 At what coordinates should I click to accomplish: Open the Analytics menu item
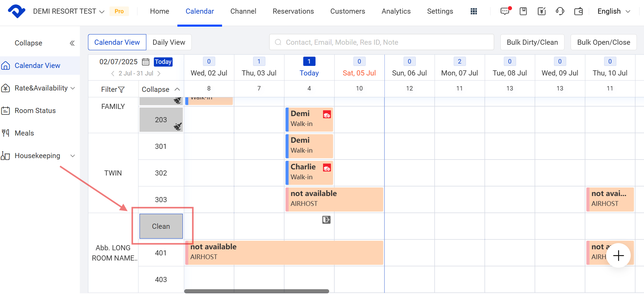click(396, 11)
